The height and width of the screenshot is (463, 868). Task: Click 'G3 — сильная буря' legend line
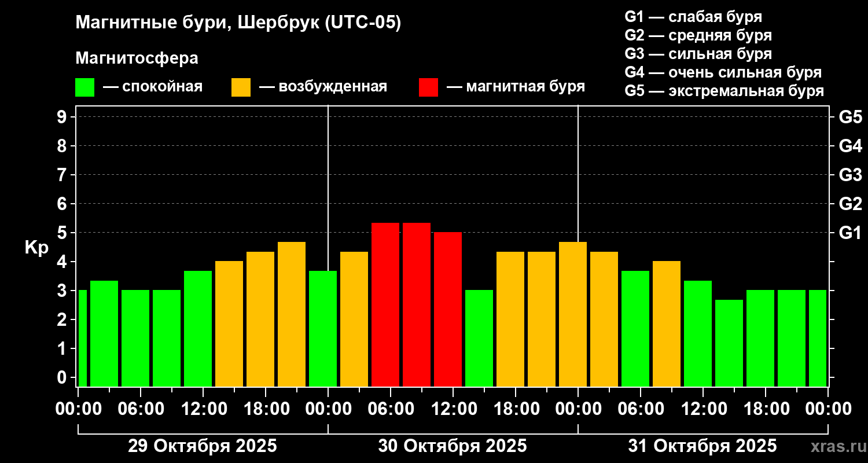(698, 54)
